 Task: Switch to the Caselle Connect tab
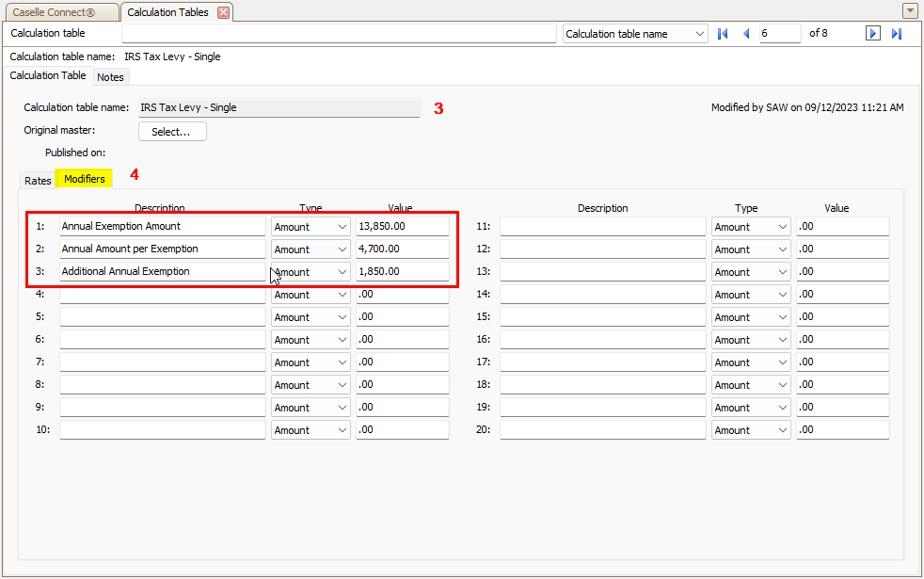click(60, 12)
